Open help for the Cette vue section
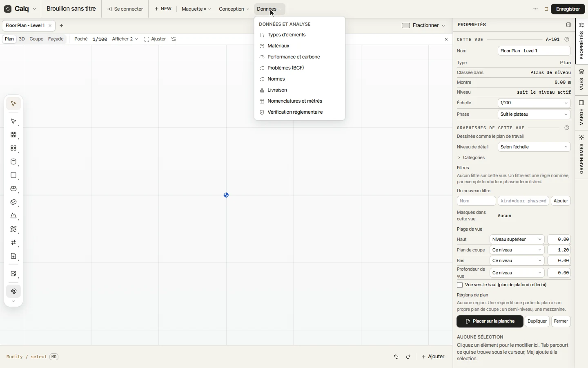This screenshot has width=588, height=368. click(567, 40)
